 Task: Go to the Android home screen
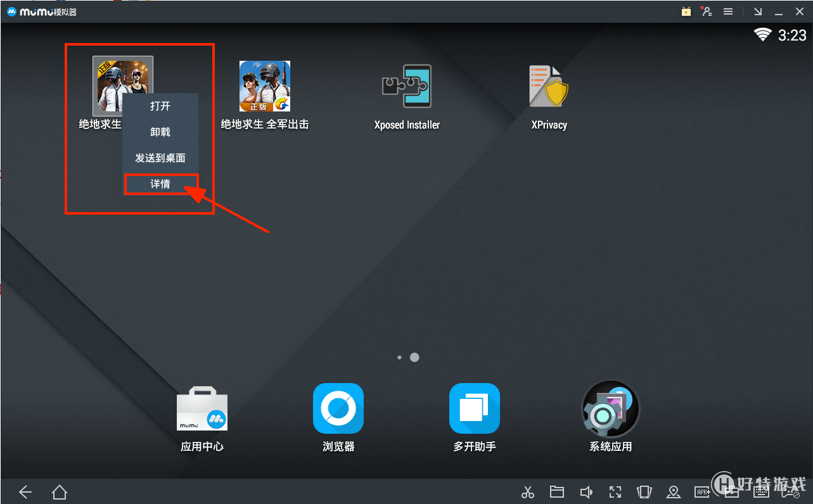(60, 491)
